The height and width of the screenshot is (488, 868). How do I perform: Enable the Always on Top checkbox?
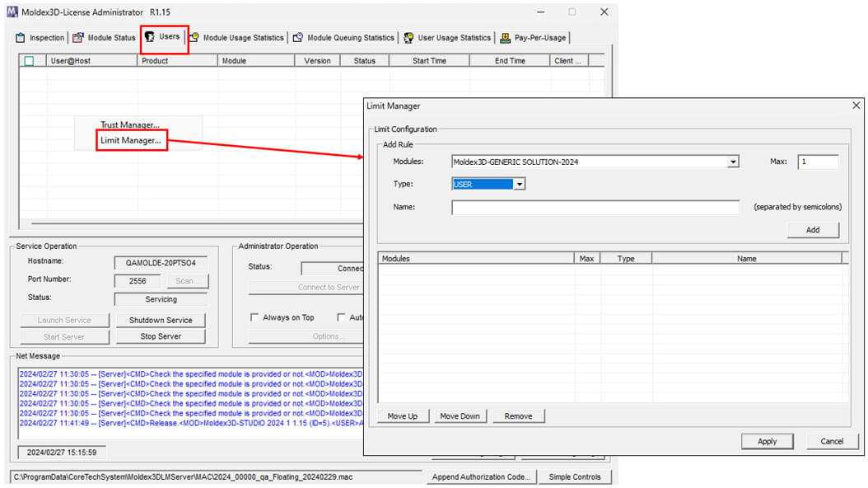coord(254,317)
